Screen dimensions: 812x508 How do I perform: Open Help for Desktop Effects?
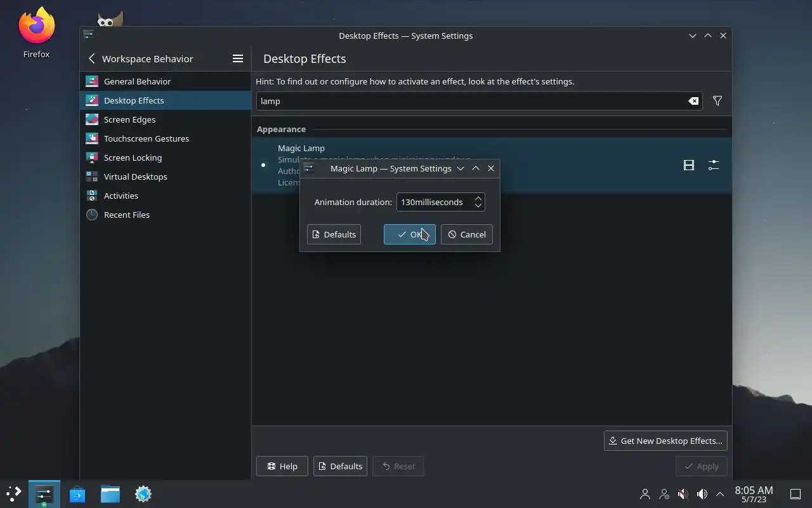282,466
